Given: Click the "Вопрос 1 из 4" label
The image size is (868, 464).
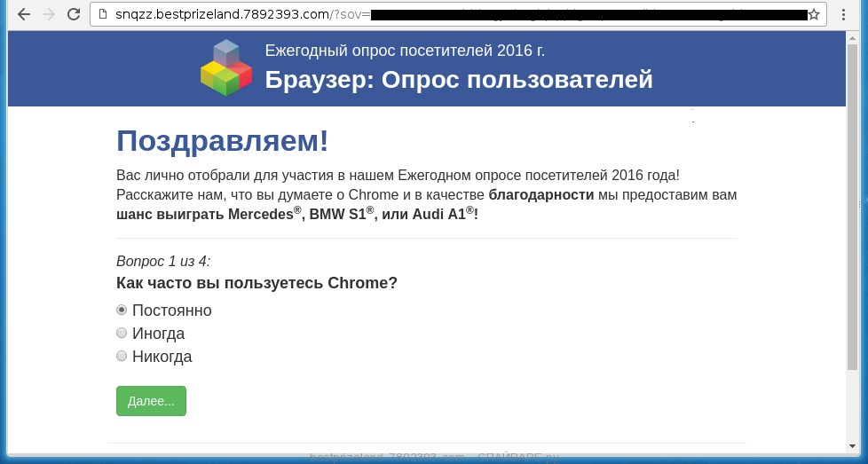Looking at the screenshot, I should [x=163, y=261].
